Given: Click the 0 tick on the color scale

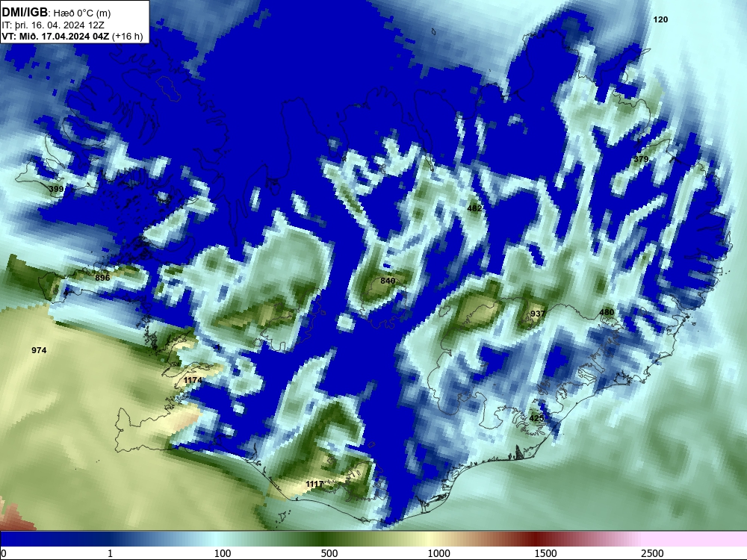Looking at the screenshot, I should coord(4,553).
